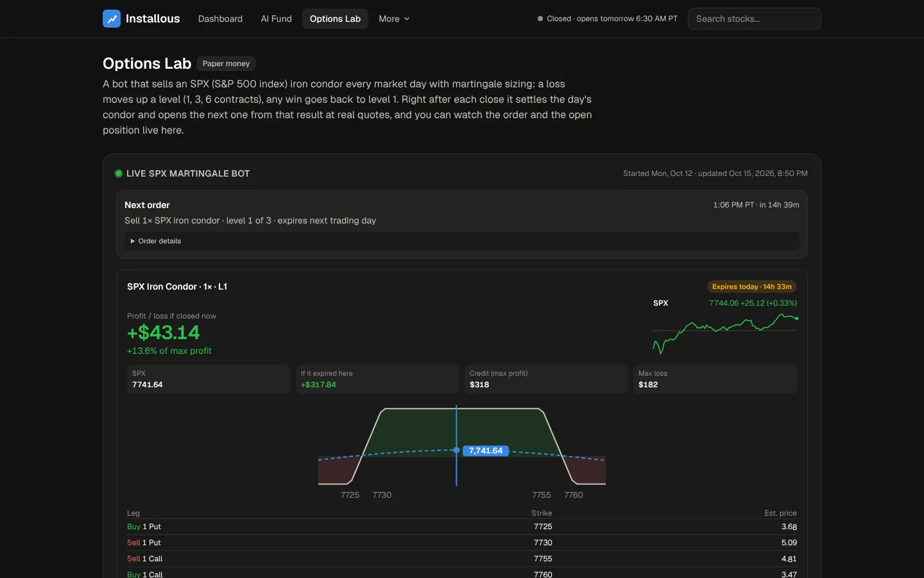Click the Installous brand name link
The image size is (924, 578).
click(153, 19)
